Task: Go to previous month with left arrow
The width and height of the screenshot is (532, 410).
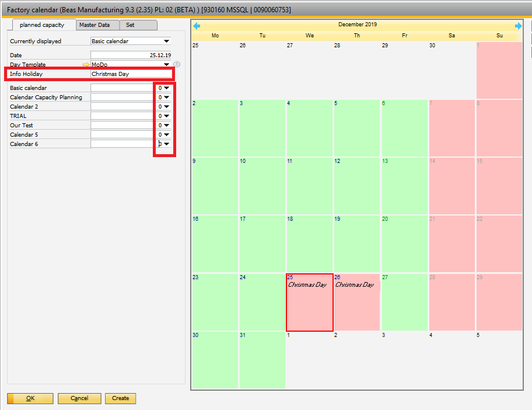Action: click(197, 25)
